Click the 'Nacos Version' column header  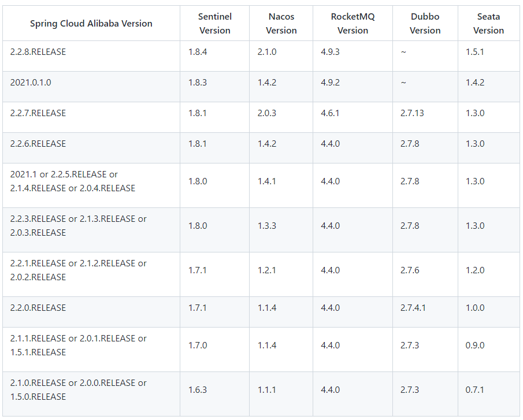point(281,23)
